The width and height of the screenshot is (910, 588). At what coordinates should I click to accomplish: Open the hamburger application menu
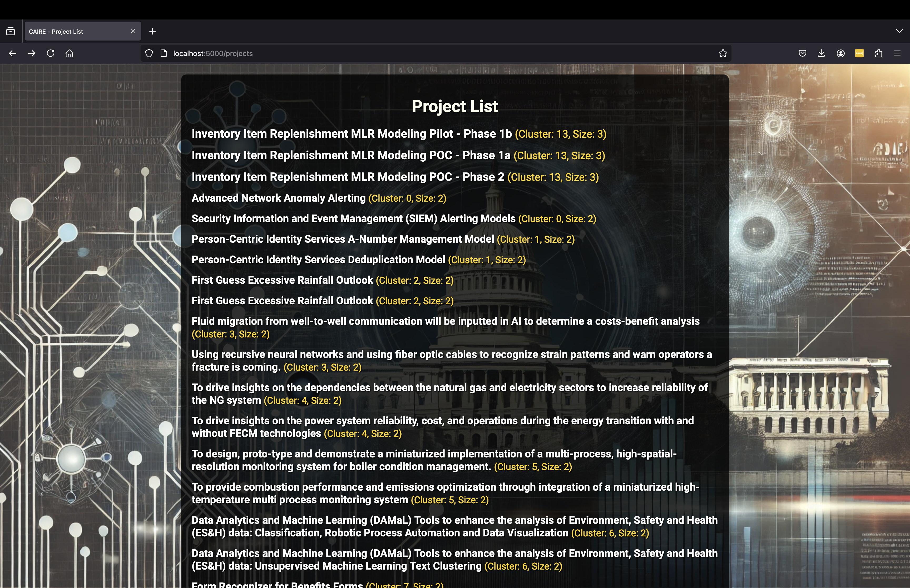click(897, 53)
